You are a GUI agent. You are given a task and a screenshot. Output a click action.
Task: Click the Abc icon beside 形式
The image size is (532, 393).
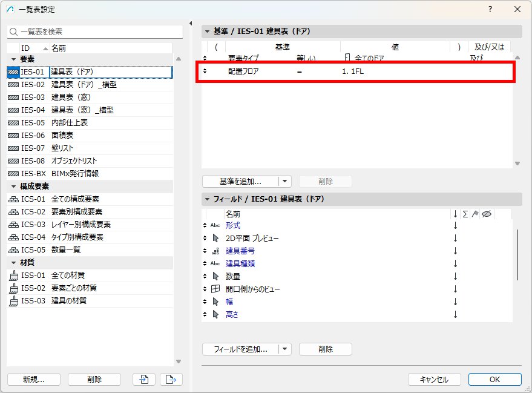tap(215, 225)
